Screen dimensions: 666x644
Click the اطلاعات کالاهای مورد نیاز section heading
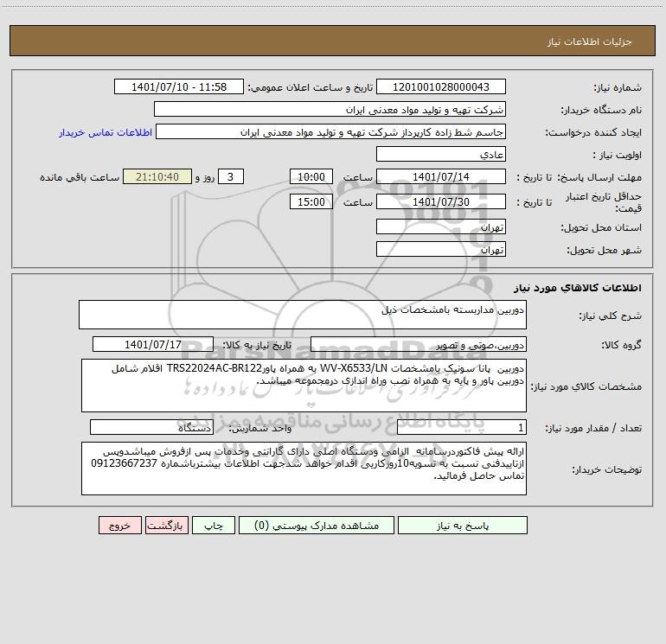578,288
